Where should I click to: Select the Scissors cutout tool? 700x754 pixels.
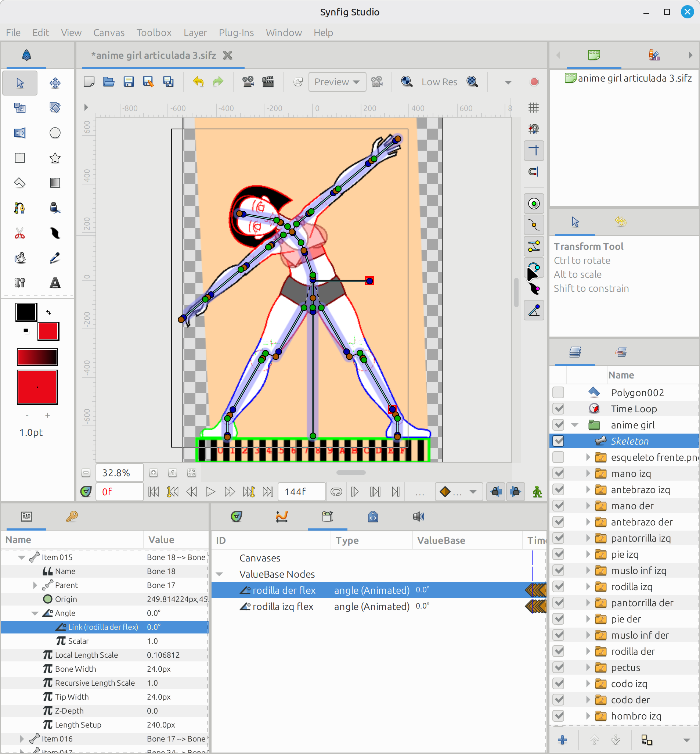coord(20,233)
